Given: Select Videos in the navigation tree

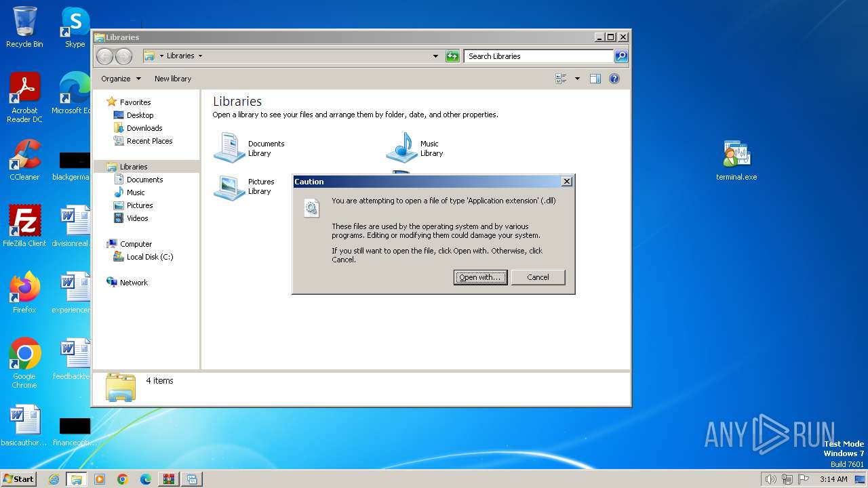Looking at the screenshot, I should [137, 218].
